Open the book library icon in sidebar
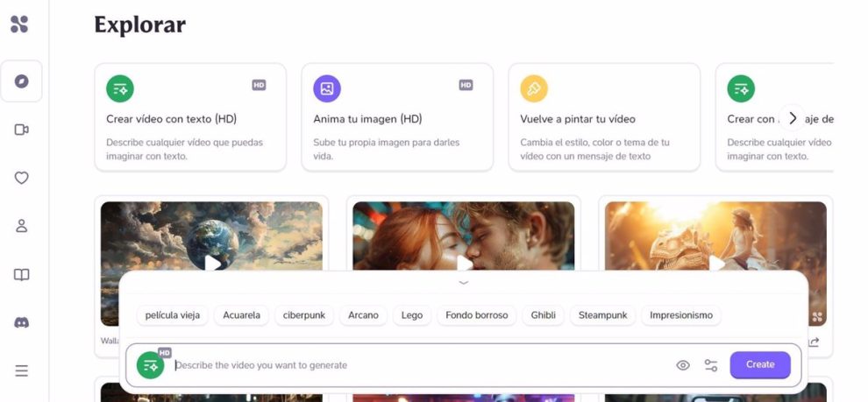This screenshot has height=402, width=868. coord(22,274)
